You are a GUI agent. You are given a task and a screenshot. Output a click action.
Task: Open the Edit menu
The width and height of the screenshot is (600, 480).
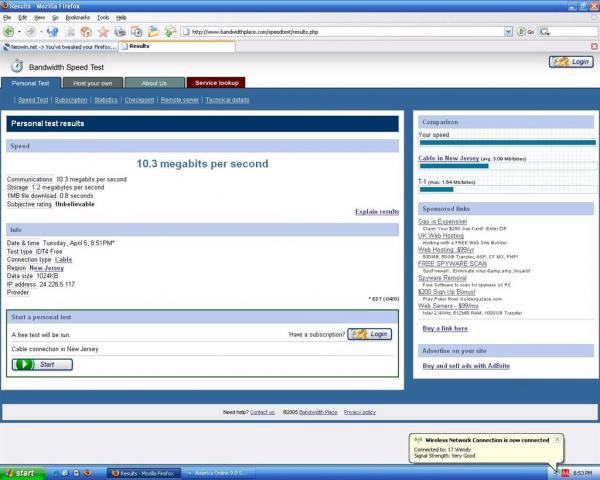click(23, 18)
